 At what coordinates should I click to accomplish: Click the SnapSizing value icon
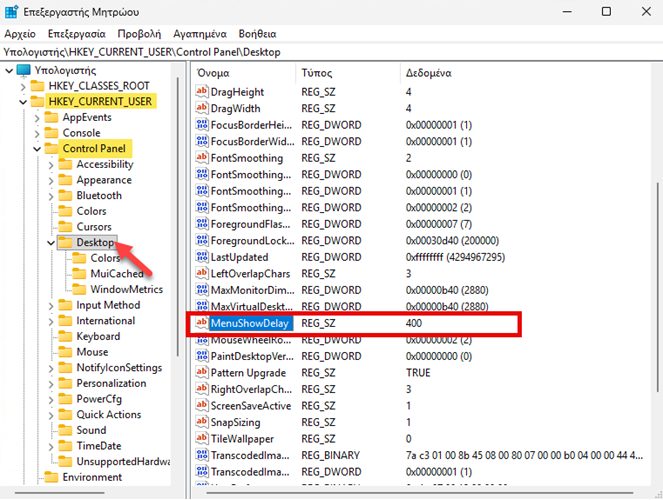[x=201, y=422]
